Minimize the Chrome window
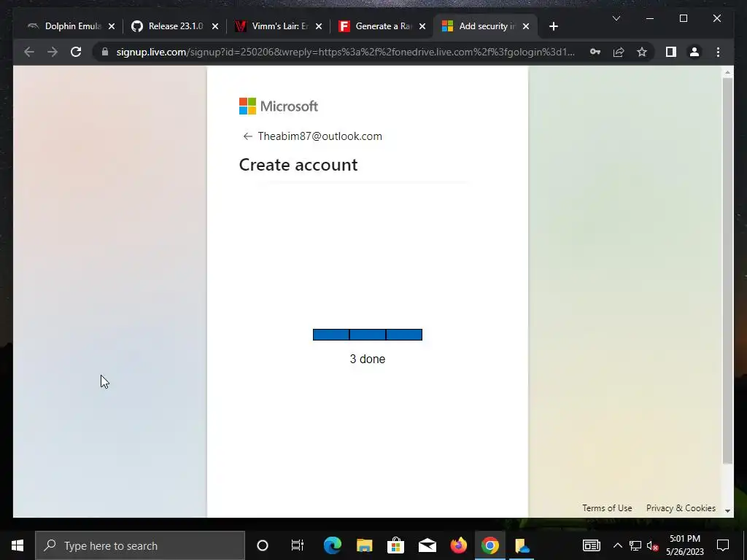The height and width of the screenshot is (560, 747). coord(650,18)
